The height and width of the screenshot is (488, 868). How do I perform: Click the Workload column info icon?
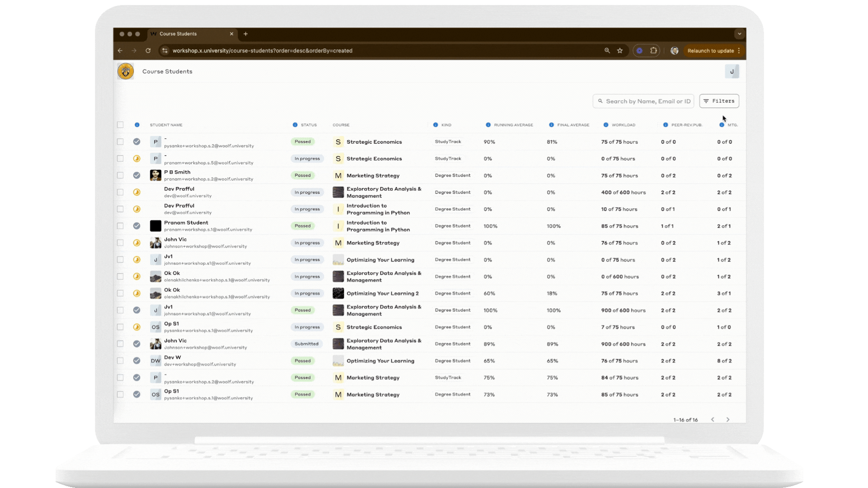(x=606, y=125)
